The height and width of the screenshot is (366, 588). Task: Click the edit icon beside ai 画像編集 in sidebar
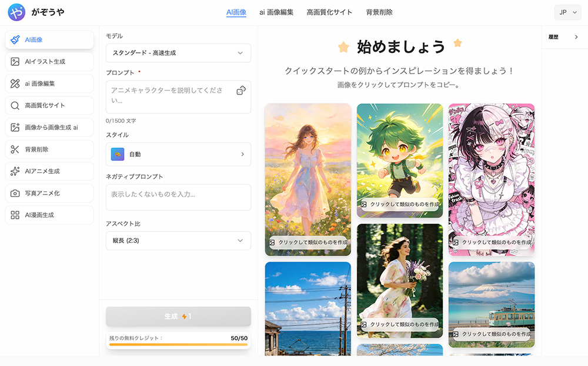pyautogui.click(x=15, y=83)
